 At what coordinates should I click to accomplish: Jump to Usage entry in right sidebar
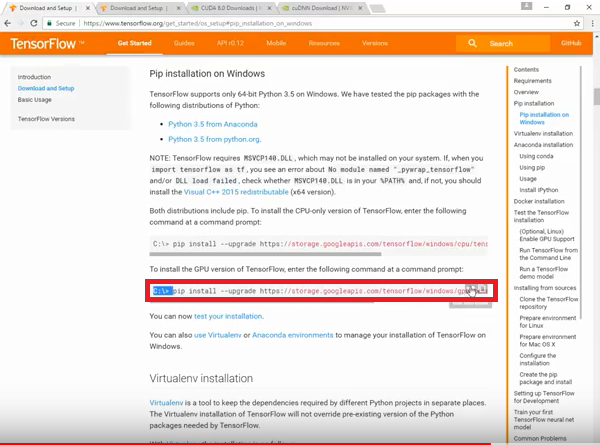click(x=528, y=179)
